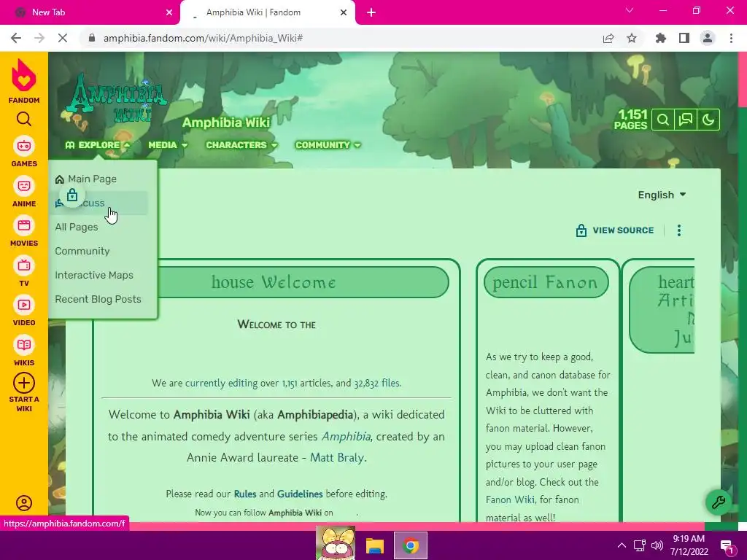Open the Chrome extensions puzzle icon

coord(660,38)
